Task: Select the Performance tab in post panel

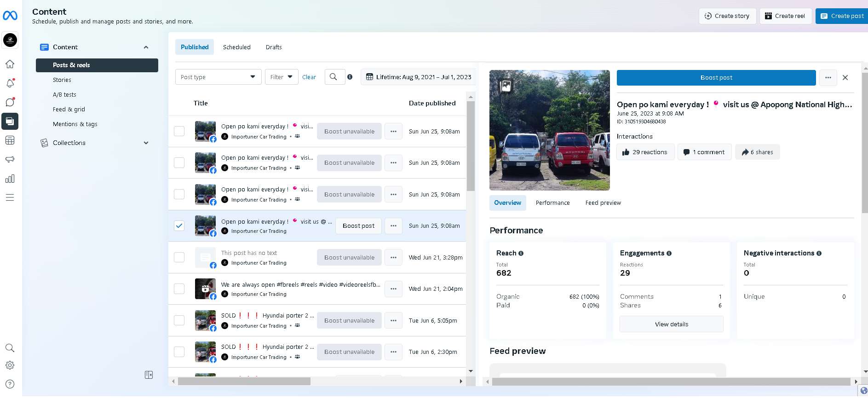Action: [553, 203]
